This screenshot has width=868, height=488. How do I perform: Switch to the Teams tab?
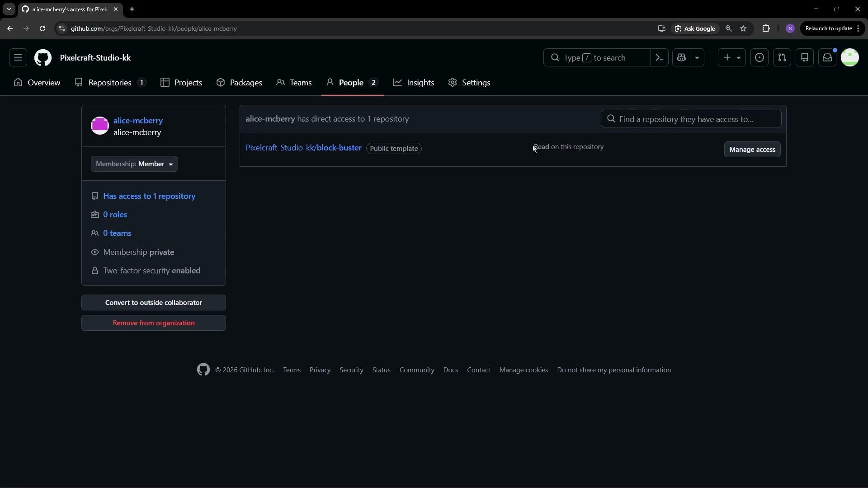coord(294,83)
